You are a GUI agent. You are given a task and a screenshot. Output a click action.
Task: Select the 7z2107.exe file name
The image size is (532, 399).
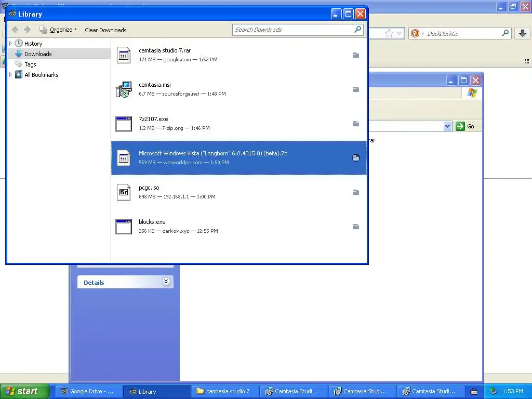click(153, 119)
